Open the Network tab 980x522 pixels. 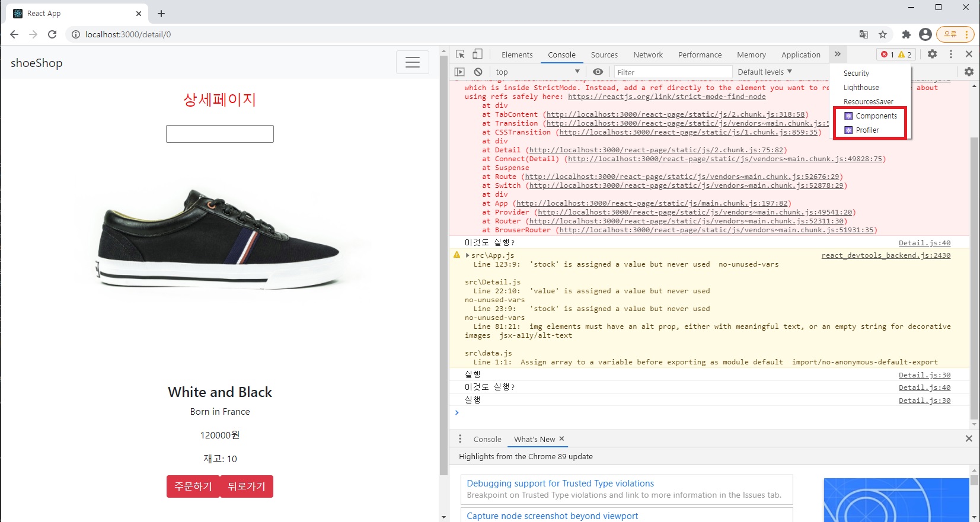pyautogui.click(x=648, y=55)
